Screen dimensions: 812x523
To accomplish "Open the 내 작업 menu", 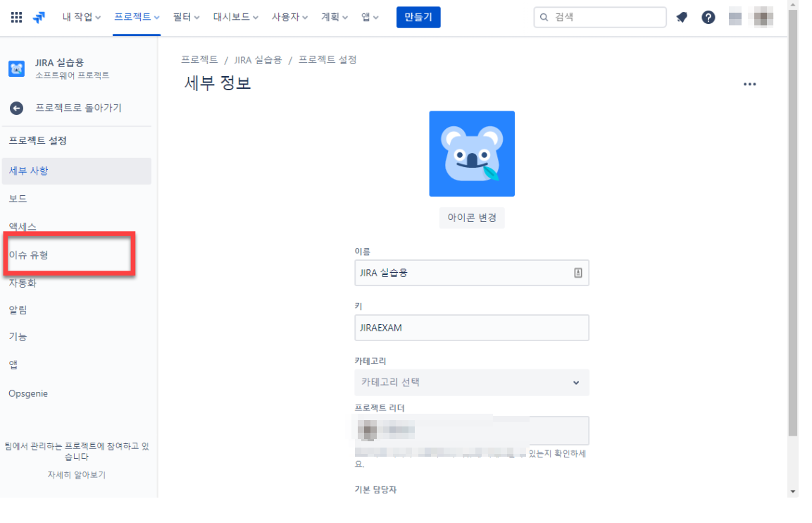I will click(x=81, y=17).
